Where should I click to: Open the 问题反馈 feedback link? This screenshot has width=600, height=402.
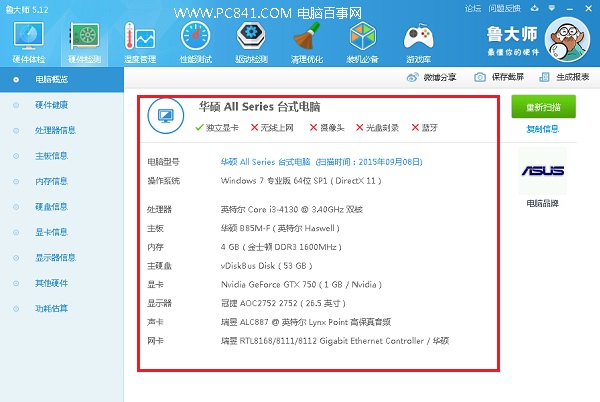[504, 8]
